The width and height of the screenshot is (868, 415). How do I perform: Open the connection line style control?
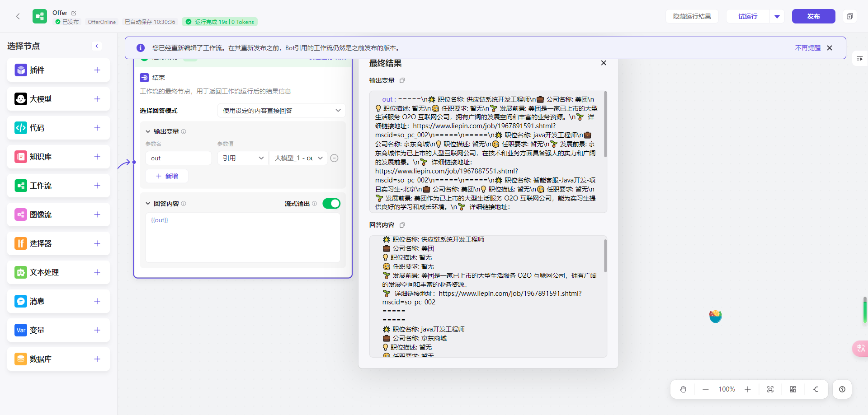[x=816, y=389]
